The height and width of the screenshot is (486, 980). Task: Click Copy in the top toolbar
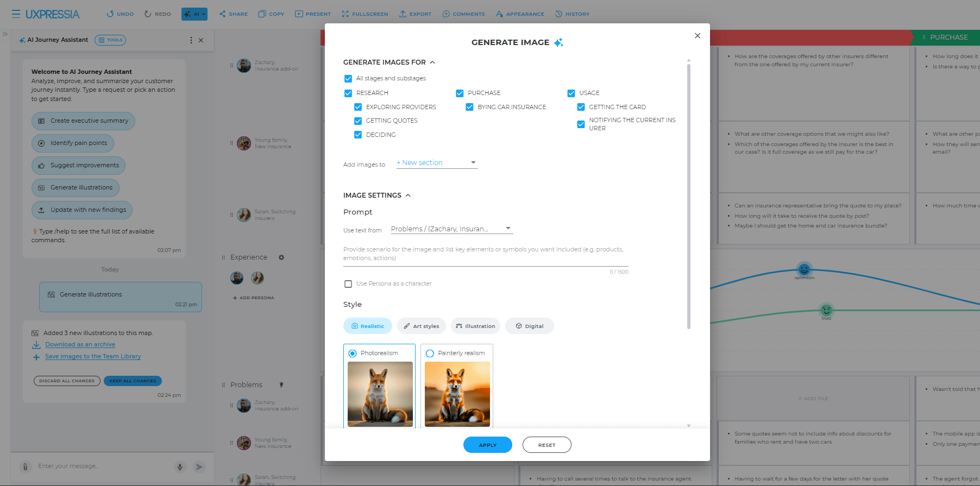pos(271,14)
